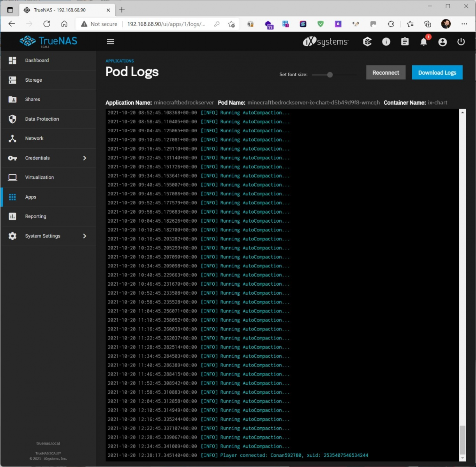Click the container name ix-chart
476x467 pixels.
(x=437, y=103)
